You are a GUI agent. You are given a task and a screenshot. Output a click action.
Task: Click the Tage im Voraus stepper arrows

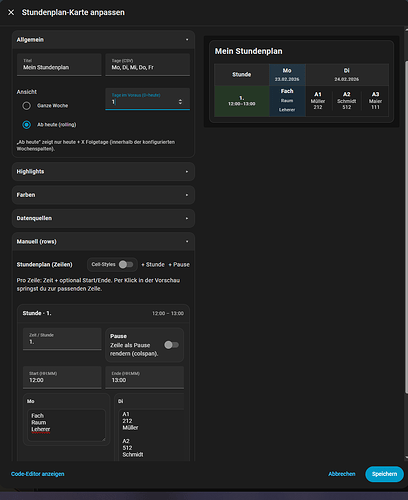180,102
